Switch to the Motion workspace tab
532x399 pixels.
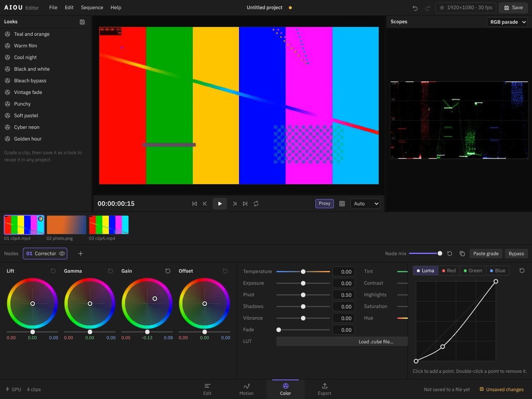coord(246,389)
